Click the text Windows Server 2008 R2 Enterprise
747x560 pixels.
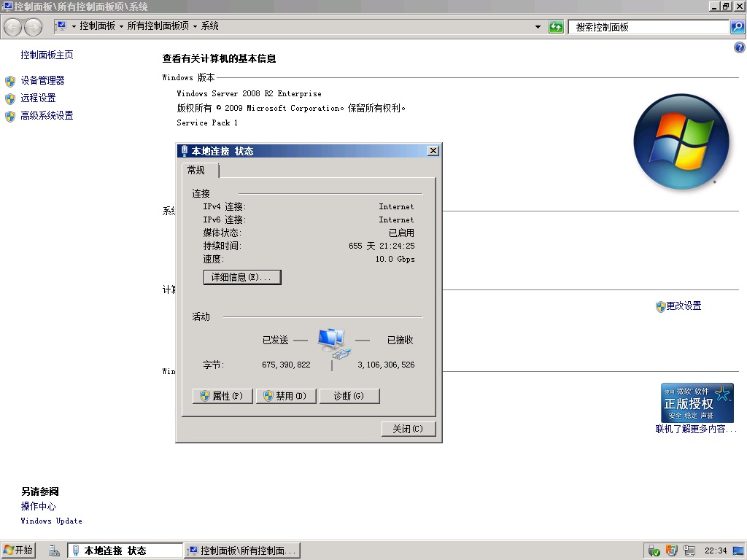[249, 94]
